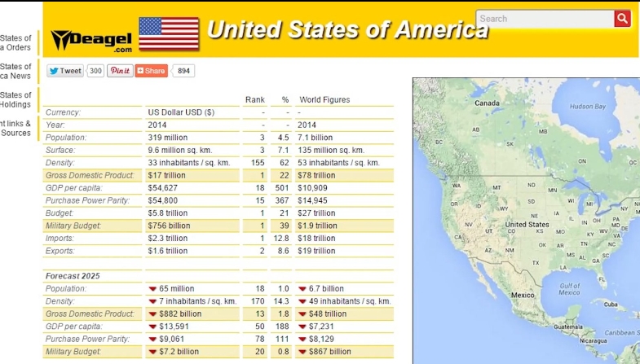Click the red down arrow beside $7,231

[x=302, y=327]
